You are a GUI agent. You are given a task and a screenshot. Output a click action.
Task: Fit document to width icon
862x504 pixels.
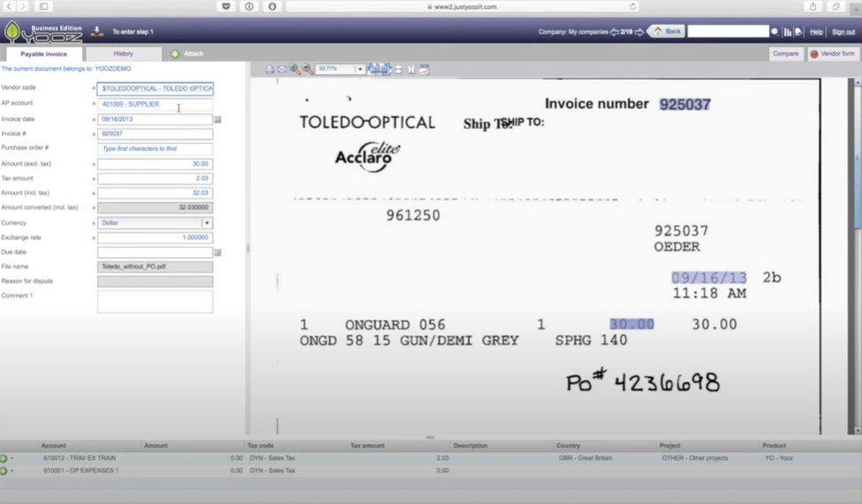click(398, 69)
